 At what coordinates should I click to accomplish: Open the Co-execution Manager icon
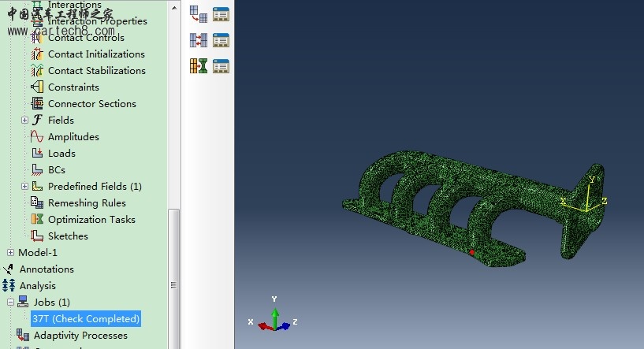click(x=221, y=65)
